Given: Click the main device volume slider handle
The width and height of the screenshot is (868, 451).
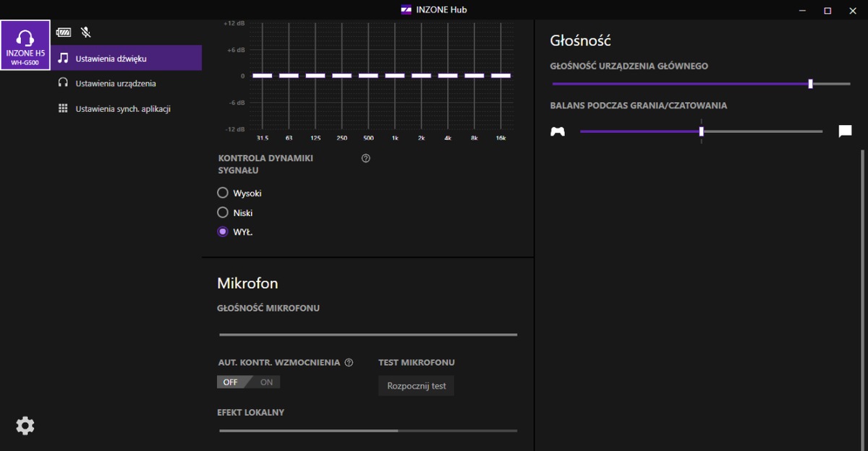Looking at the screenshot, I should (810, 84).
